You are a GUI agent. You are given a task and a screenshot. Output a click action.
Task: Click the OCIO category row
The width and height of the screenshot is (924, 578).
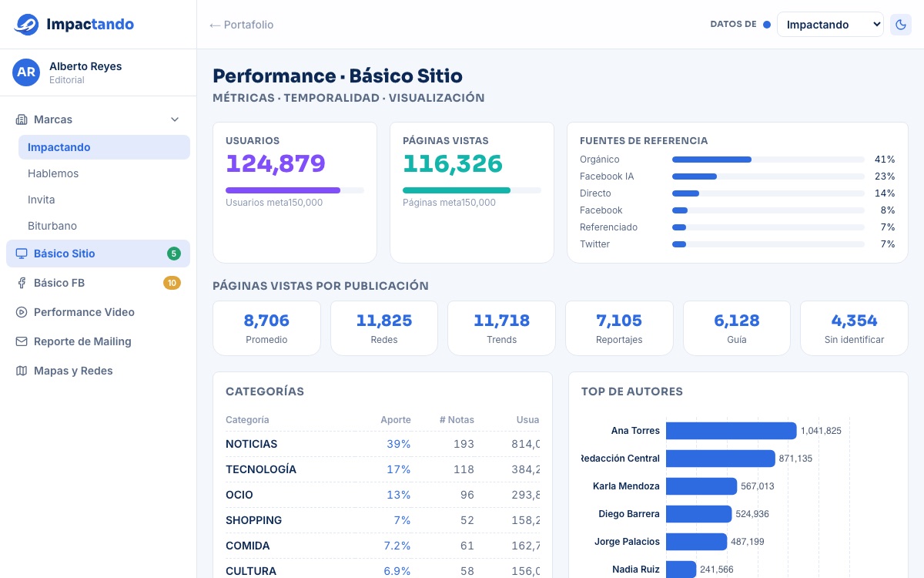(x=383, y=495)
